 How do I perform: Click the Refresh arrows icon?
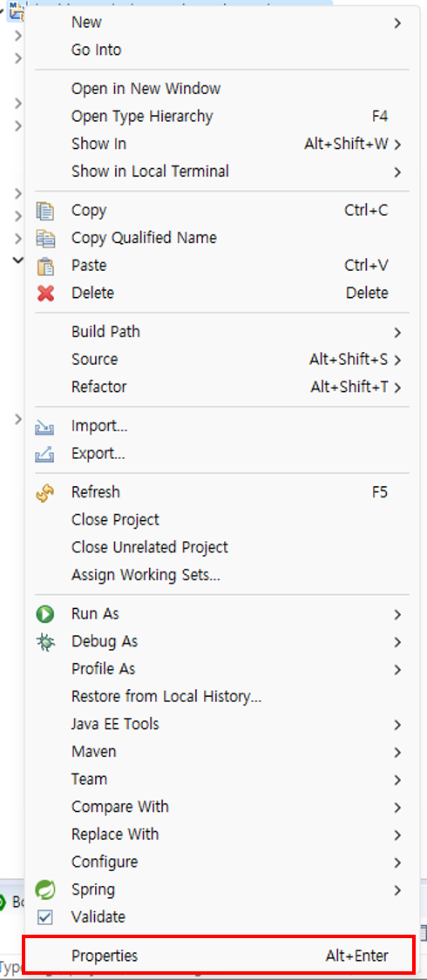(x=45, y=492)
